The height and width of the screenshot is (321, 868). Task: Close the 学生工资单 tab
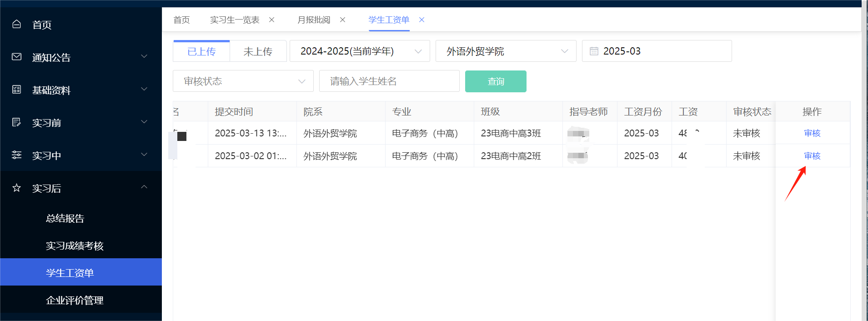click(421, 20)
